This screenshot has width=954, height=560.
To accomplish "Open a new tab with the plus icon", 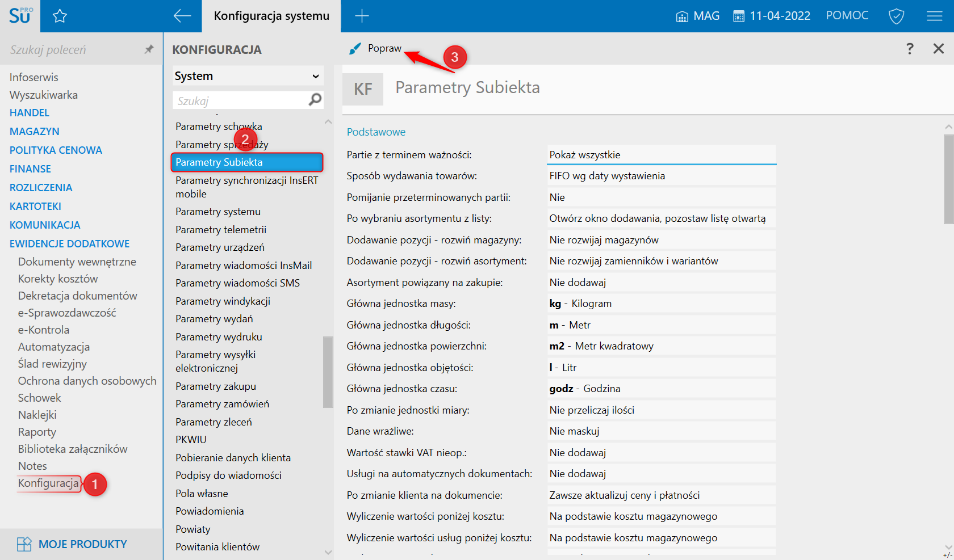I will click(x=362, y=16).
